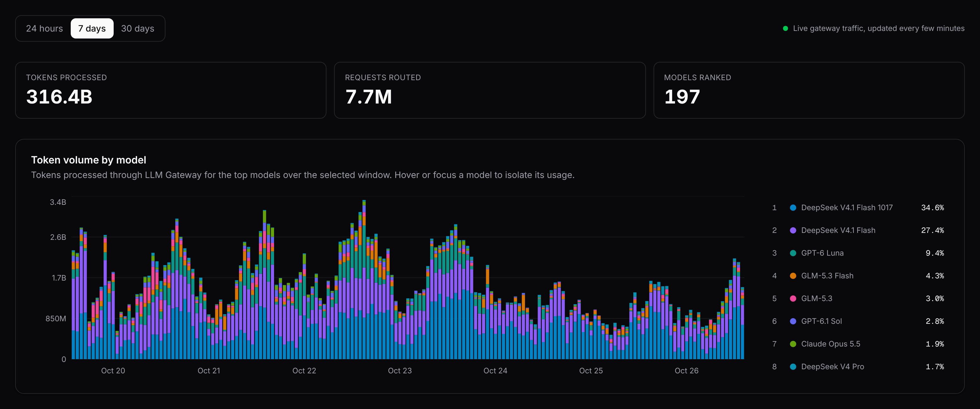Click the live gateway traffic status text
Viewport: 980px width, 409px height.
[878, 28]
